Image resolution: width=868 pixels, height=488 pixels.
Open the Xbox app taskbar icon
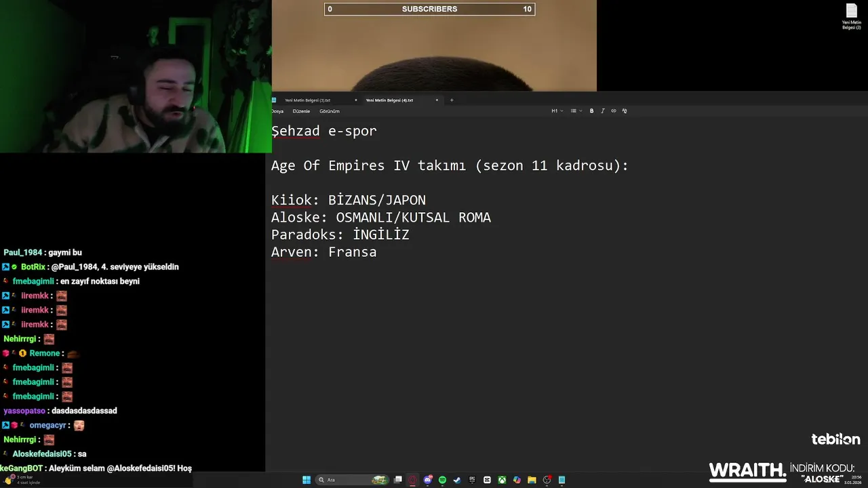502,480
